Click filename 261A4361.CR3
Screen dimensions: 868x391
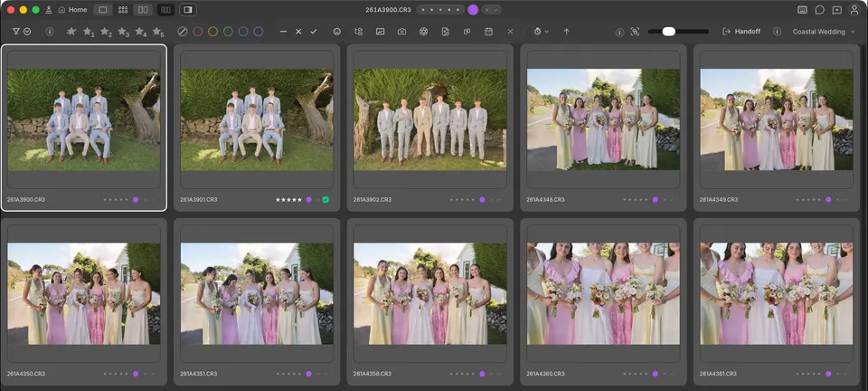(719, 374)
